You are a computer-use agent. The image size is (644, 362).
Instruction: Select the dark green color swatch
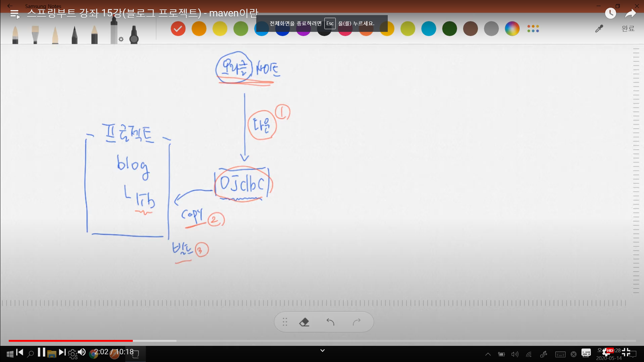[x=449, y=29]
